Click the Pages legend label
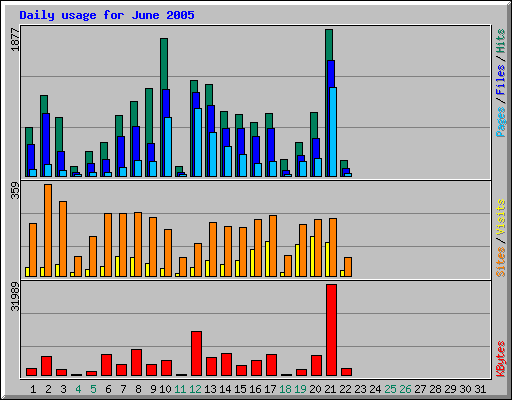This screenshot has width=512, height=400. pos(500,122)
